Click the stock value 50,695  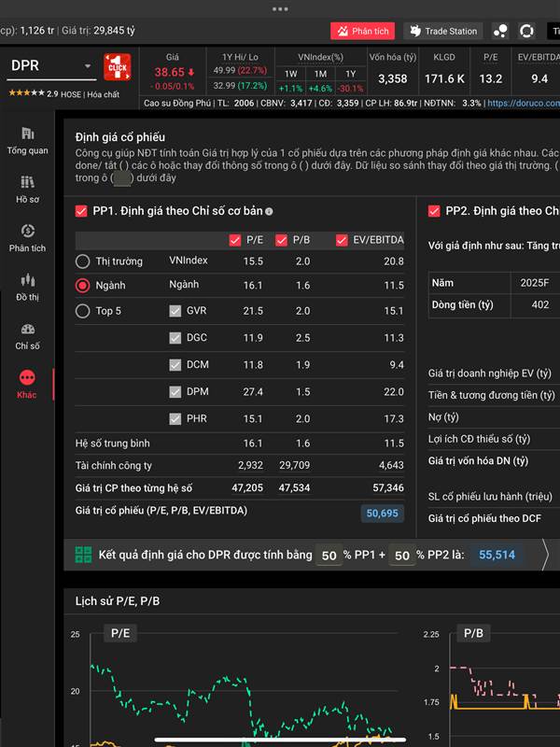click(383, 513)
